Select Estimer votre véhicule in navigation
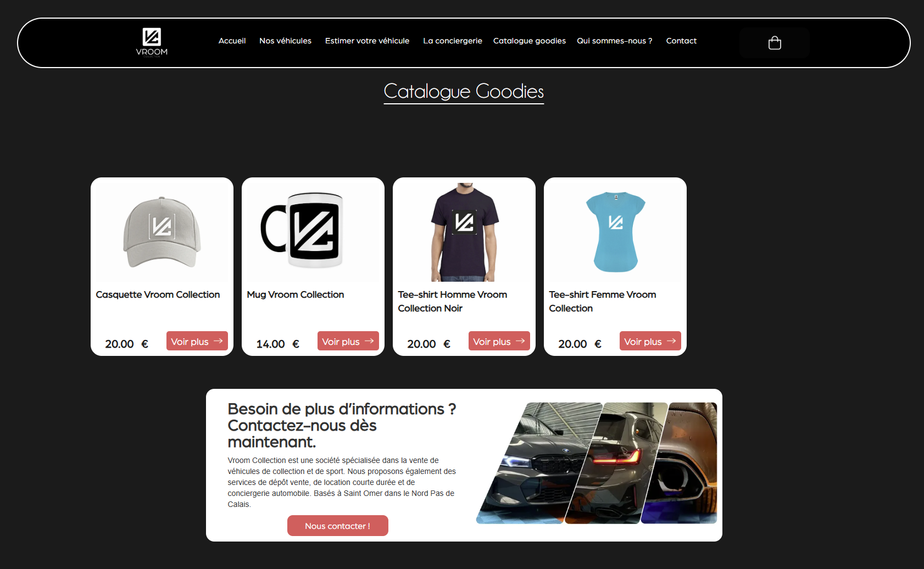Image resolution: width=924 pixels, height=569 pixels. [x=367, y=41]
